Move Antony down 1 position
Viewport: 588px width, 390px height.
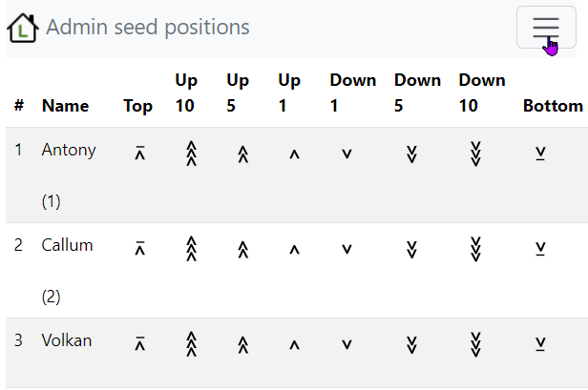tap(346, 154)
